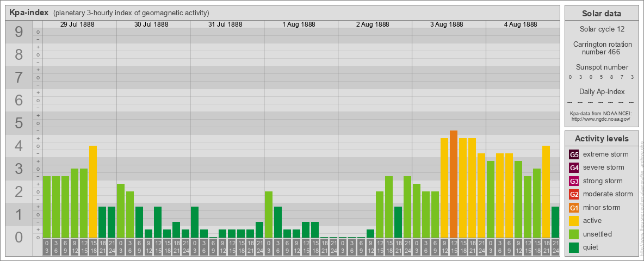Click the '0 3' time label under 29 Jul
The width and height of the screenshot is (644, 261).
coord(47,247)
